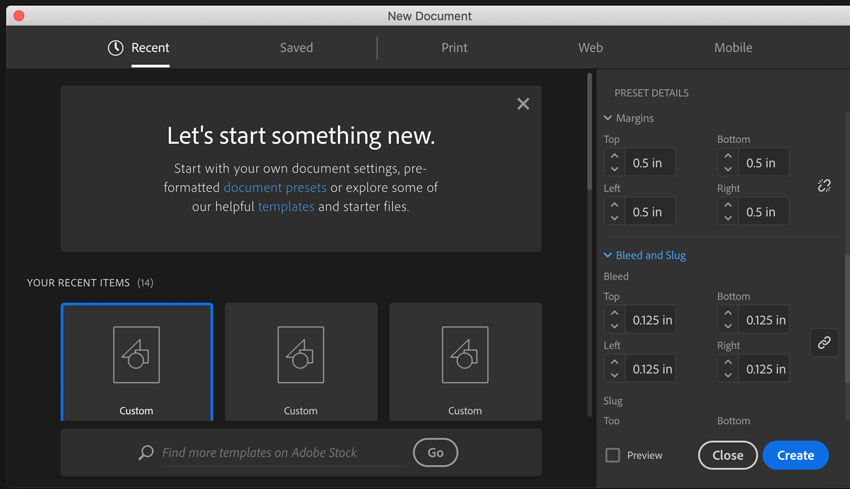850x489 pixels.
Task: Open the Web presets tab
Action: pyautogui.click(x=590, y=48)
